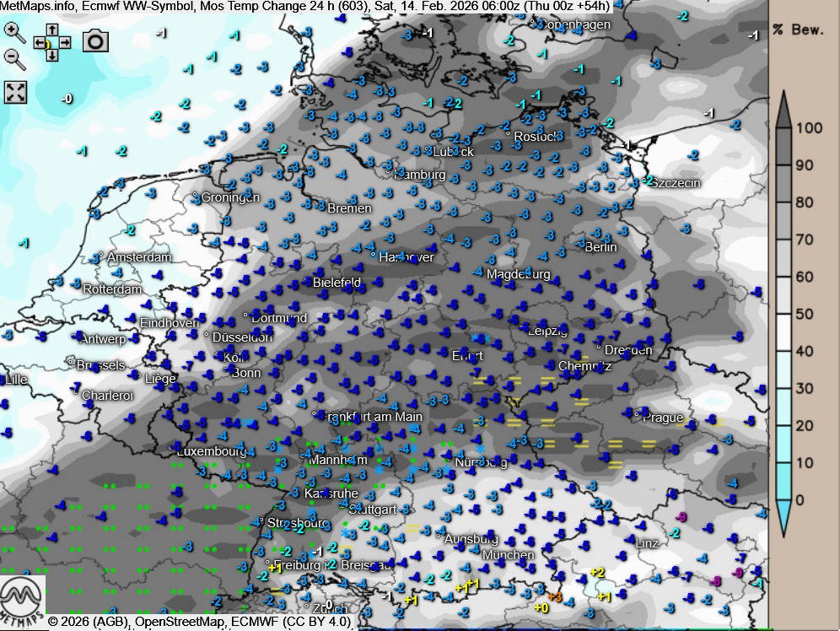Select the Amsterdam city label
The image size is (840, 631).
[138, 257]
